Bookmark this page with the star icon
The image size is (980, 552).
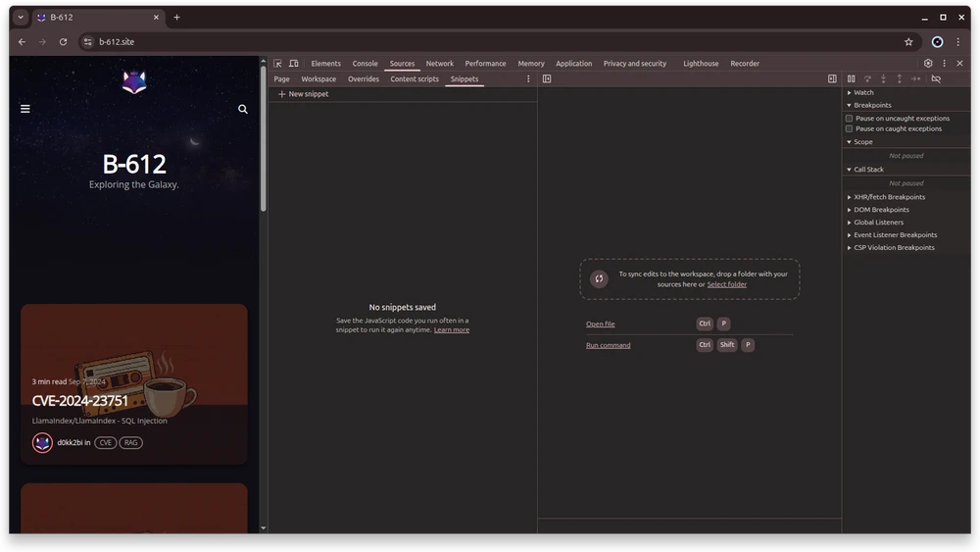click(908, 42)
